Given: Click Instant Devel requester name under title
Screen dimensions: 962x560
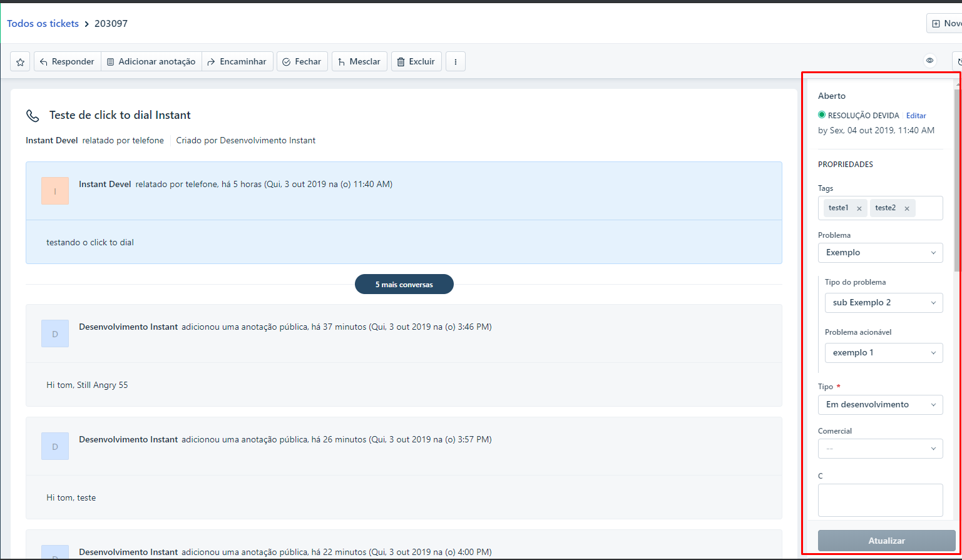Looking at the screenshot, I should click(52, 140).
